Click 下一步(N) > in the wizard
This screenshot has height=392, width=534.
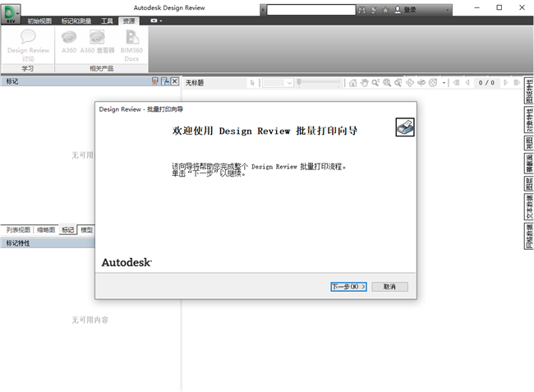point(348,287)
